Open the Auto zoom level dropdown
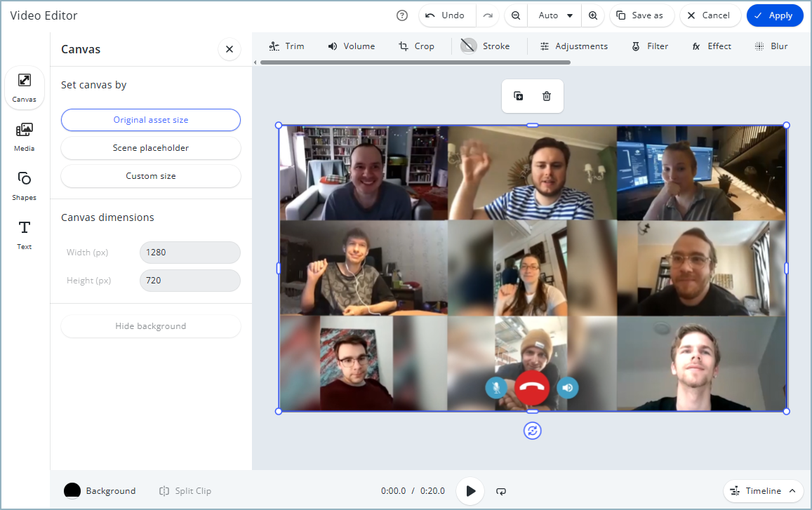 pos(555,15)
